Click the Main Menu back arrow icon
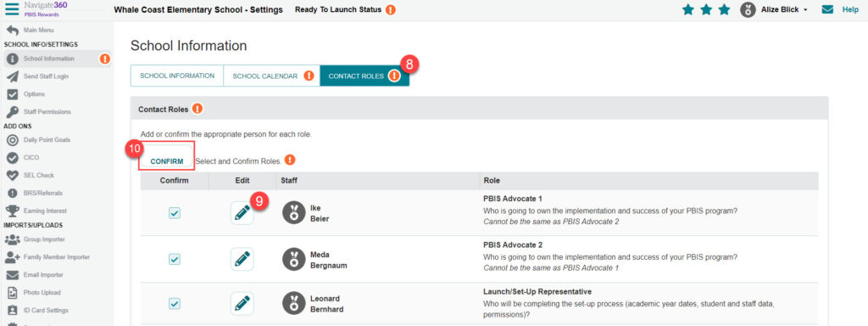This screenshot has height=326, width=868. coord(12,30)
